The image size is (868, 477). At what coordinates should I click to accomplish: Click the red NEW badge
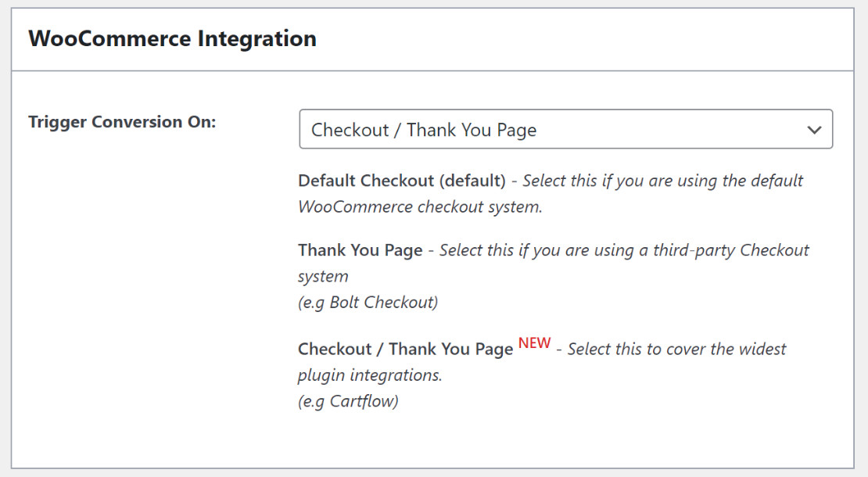tap(535, 343)
